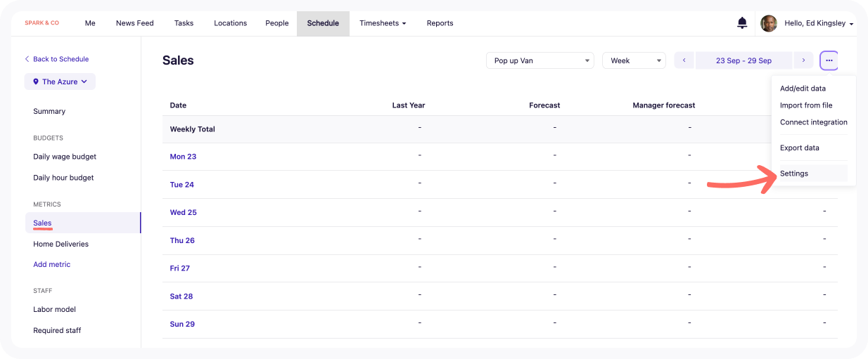Click the Spark & Co logo

coord(42,23)
